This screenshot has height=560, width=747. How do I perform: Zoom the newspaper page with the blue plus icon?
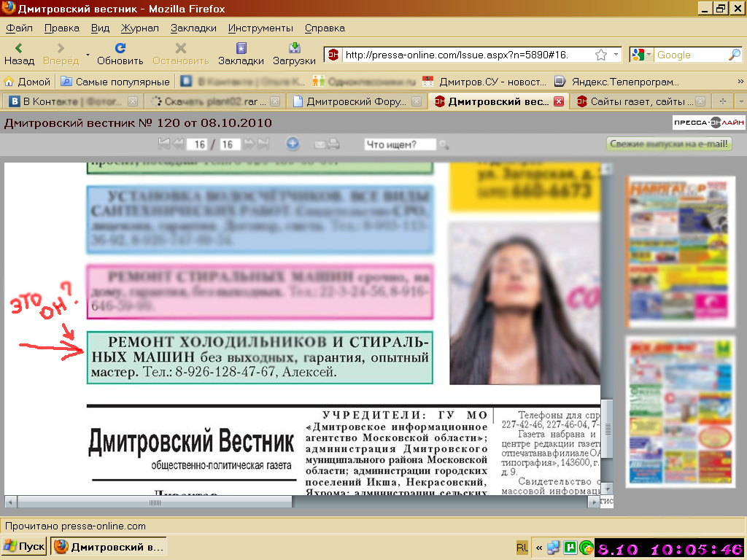pyautogui.click(x=292, y=144)
